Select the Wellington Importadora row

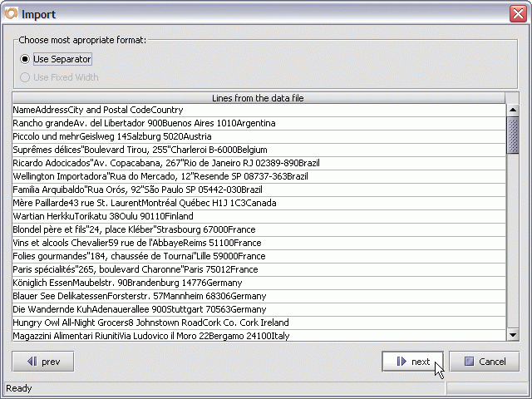259,176
